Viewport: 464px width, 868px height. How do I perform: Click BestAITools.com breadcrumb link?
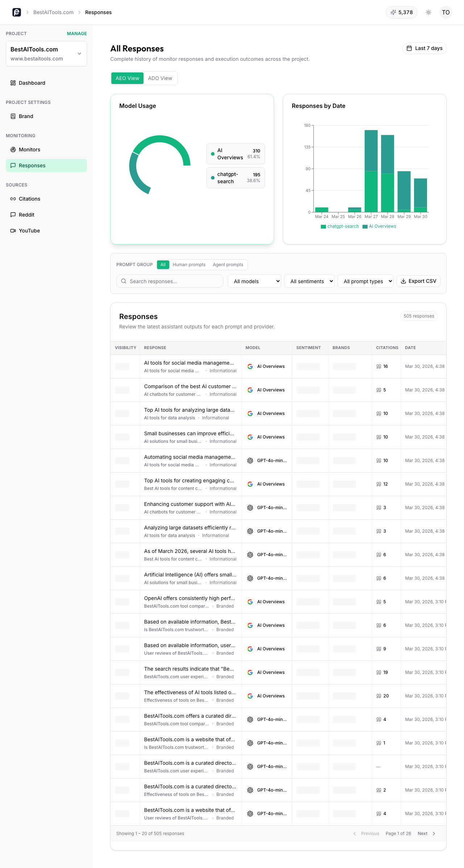tap(53, 12)
